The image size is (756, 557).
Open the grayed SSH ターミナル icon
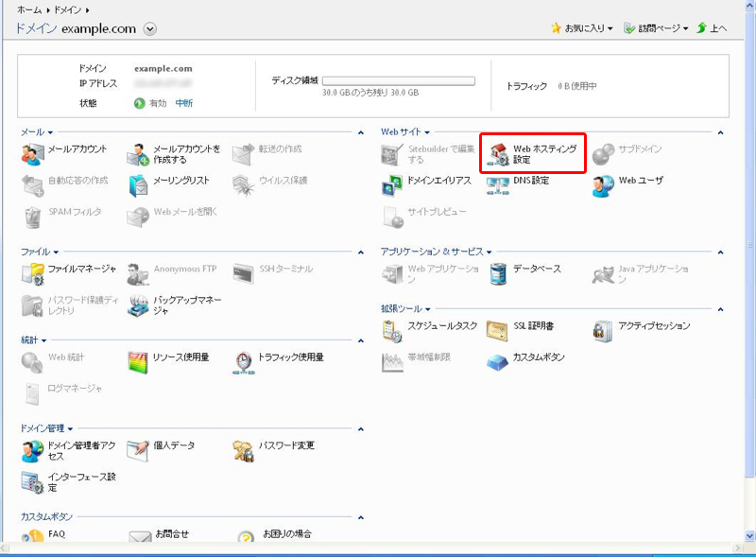[243, 274]
